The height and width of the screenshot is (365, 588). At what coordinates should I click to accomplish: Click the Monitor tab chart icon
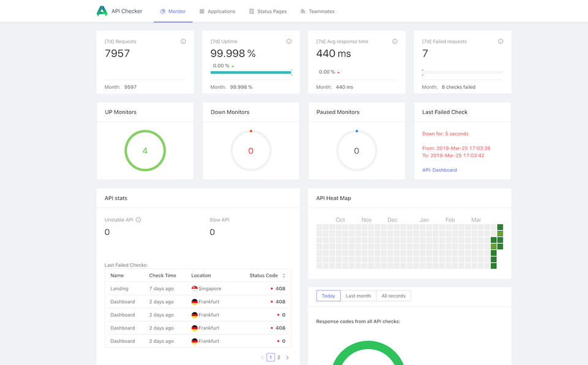(x=163, y=11)
